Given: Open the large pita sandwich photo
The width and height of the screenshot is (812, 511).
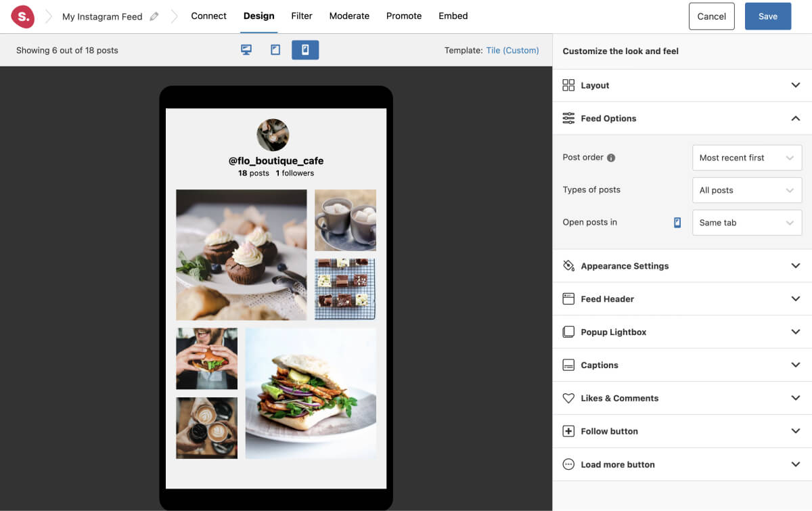Looking at the screenshot, I should coord(311,394).
